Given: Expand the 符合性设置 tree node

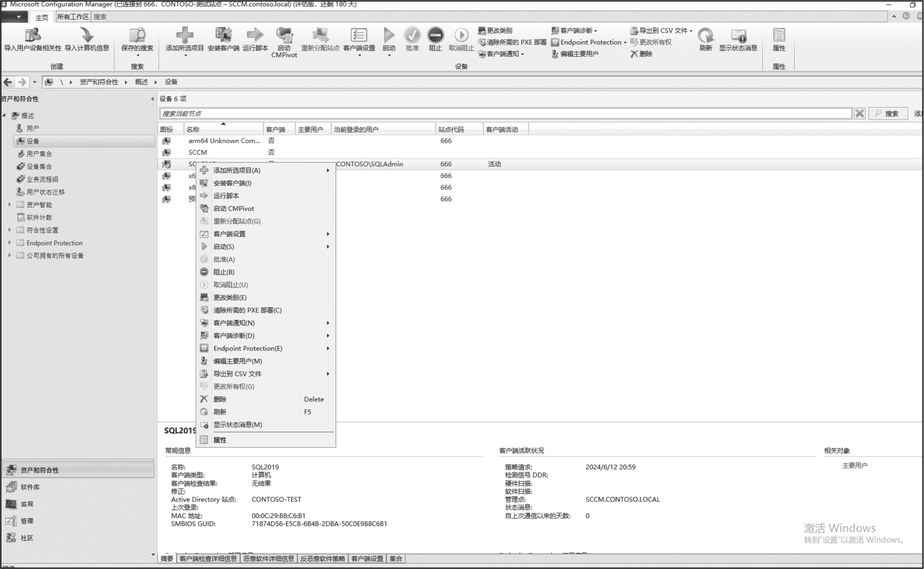Looking at the screenshot, I should pos(9,230).
